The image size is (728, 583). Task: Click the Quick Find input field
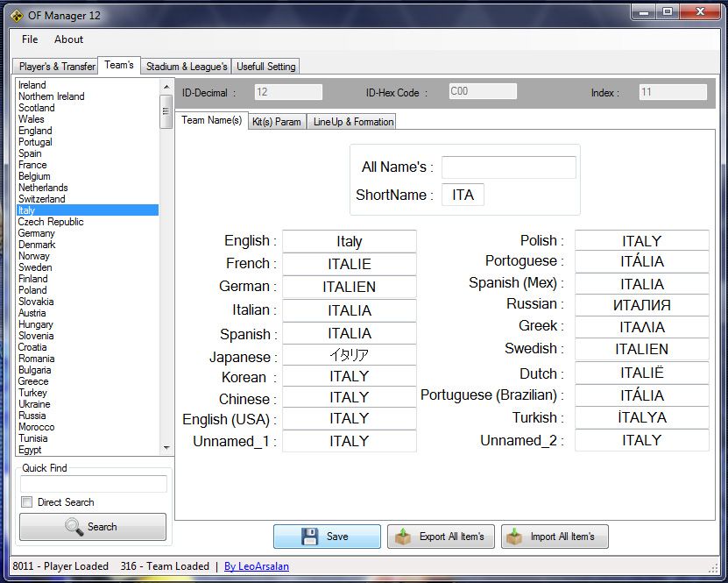93,484
